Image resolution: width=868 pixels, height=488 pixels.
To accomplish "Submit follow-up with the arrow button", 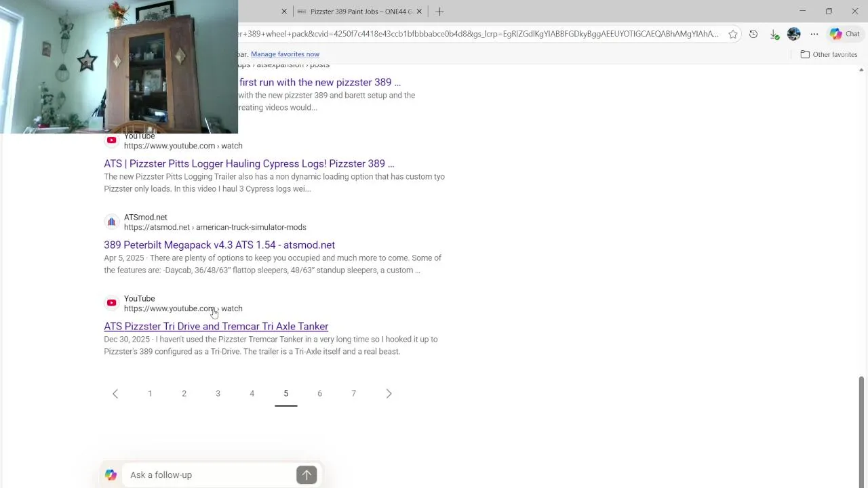I will 307,475.
